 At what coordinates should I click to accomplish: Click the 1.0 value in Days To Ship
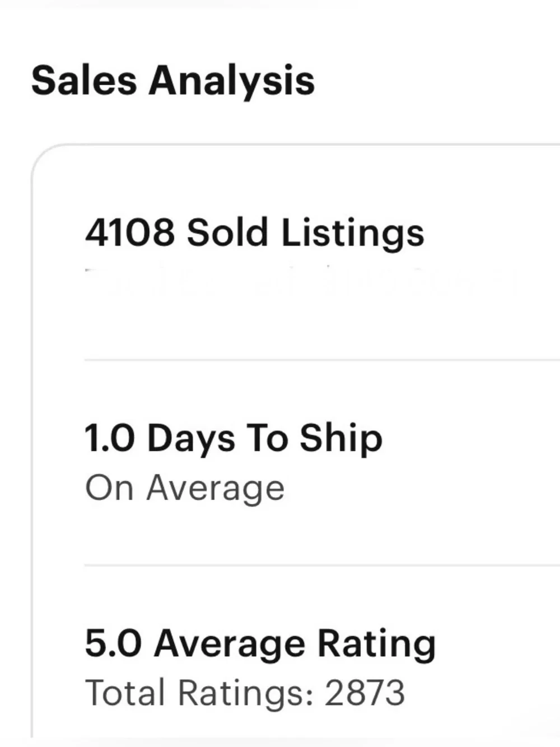pos(110,438)
